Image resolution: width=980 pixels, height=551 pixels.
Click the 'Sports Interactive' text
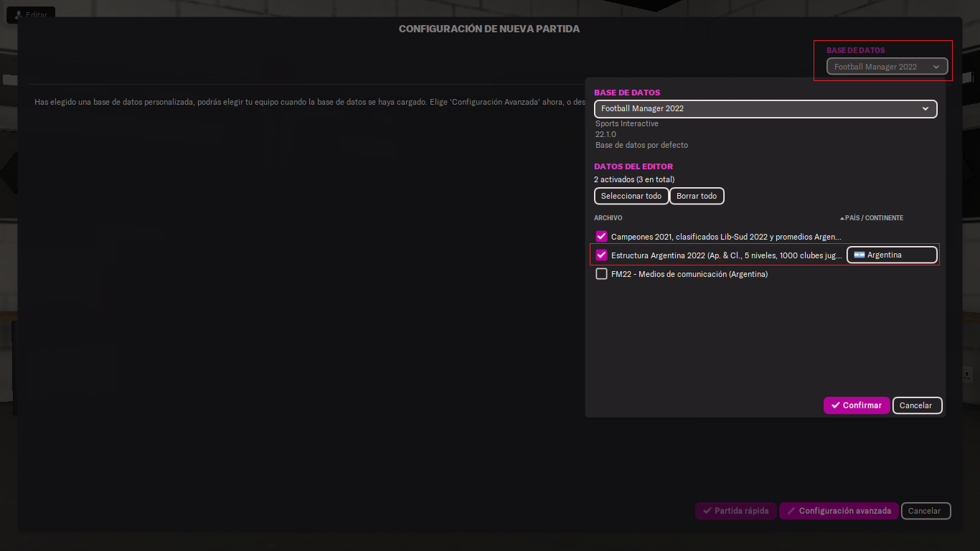coord(627,123)
